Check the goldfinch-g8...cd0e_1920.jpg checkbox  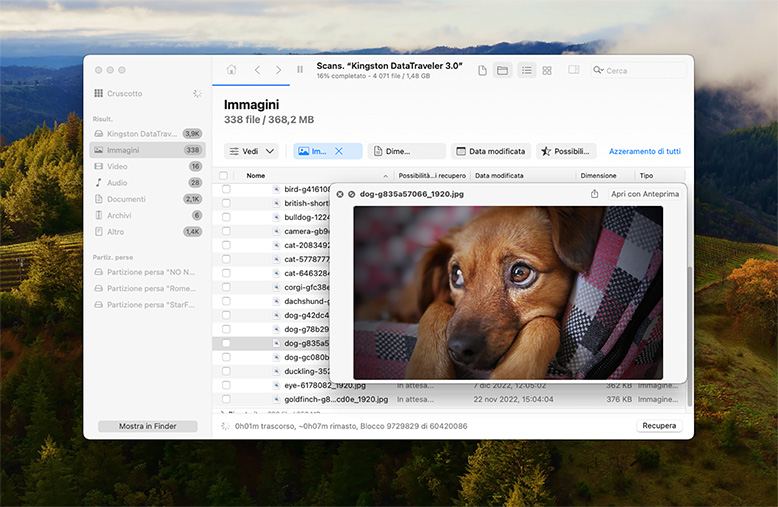[226, 399]
